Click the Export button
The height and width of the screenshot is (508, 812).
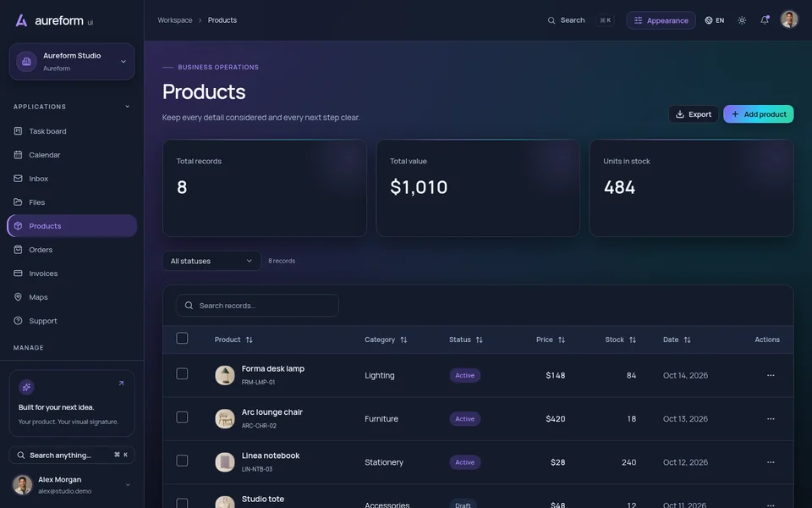tap(694, 114)
